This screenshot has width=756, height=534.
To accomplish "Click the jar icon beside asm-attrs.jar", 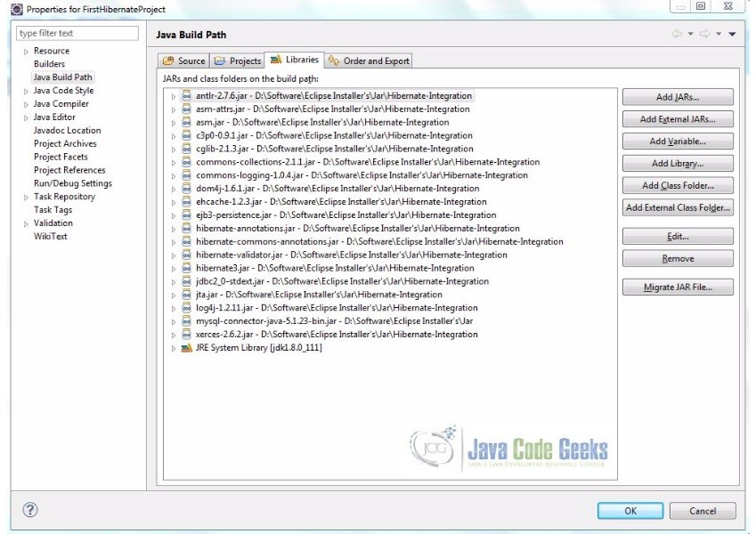I will (x=186, y=109).
